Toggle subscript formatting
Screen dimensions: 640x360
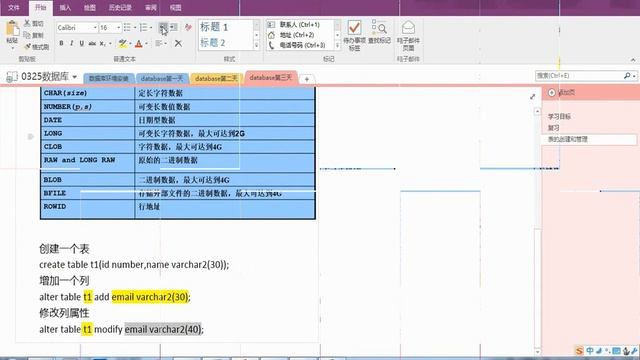[x=102, y=43]
